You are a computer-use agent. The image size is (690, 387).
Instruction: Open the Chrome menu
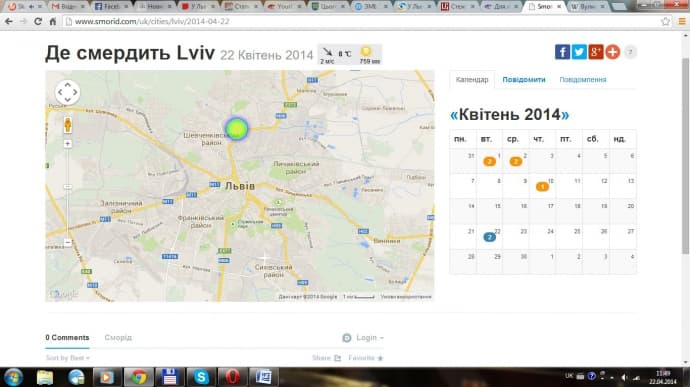point(682,21)
